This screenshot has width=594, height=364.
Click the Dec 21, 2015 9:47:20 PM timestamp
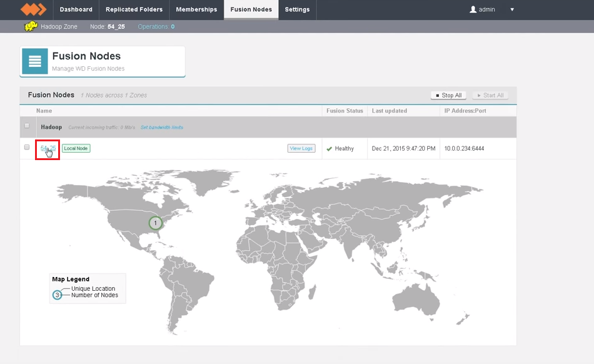403,148
